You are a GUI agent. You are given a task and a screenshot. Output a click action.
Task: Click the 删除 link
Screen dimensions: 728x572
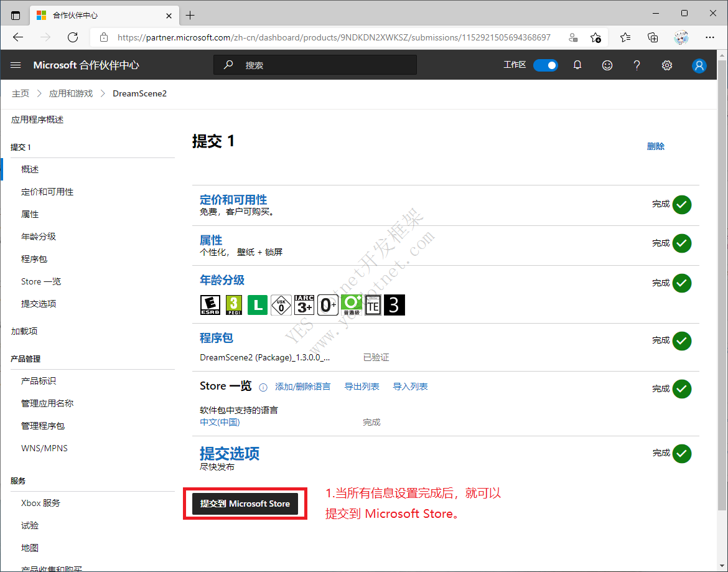coord(656,146)
